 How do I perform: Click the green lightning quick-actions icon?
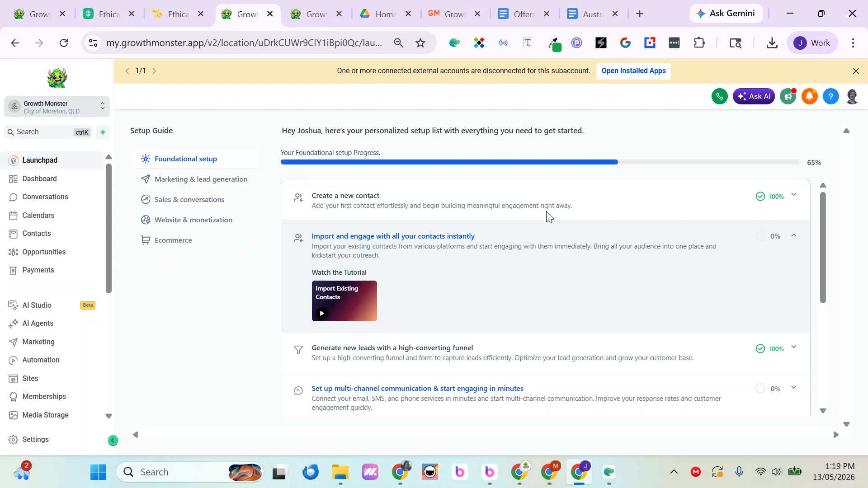click(103, 132)
